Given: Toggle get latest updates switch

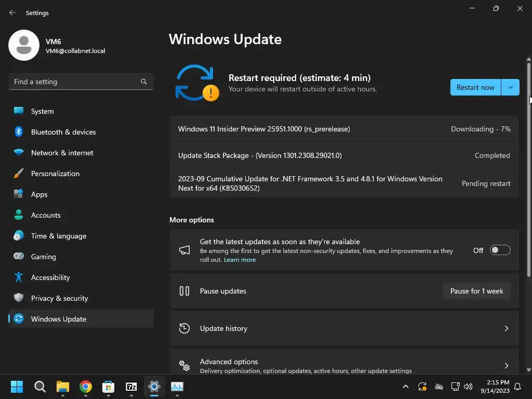Looking at the screenshot, I should click(x=500, y=250).
